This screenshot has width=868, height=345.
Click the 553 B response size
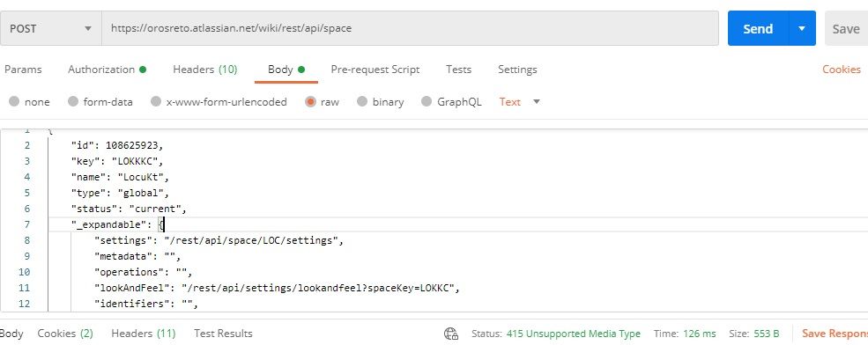(766, 334)
